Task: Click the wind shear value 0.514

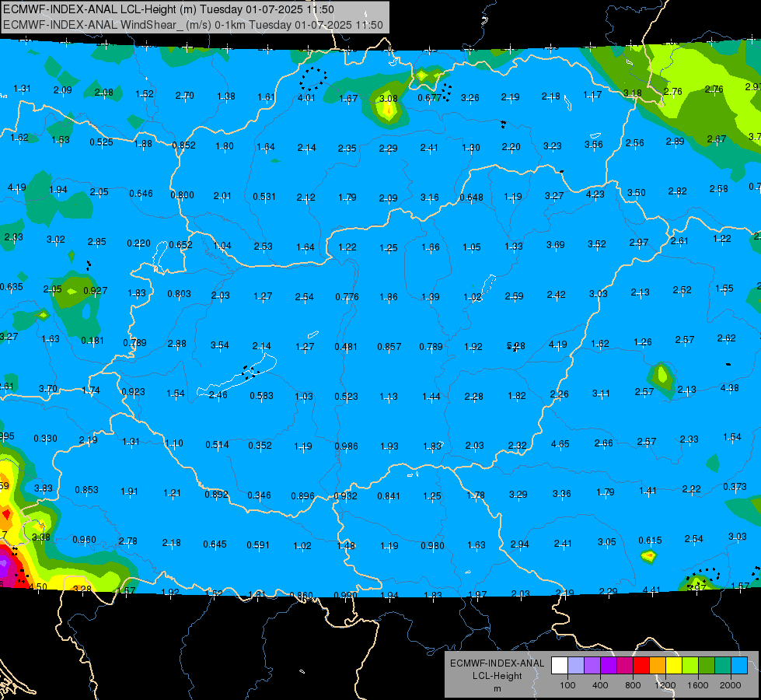Action: (217, 444)
